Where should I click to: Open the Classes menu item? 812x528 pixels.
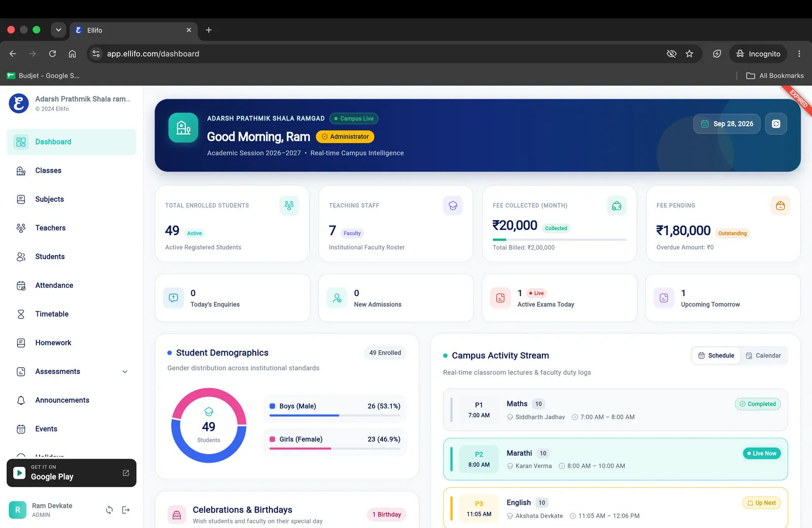[72, 171]
